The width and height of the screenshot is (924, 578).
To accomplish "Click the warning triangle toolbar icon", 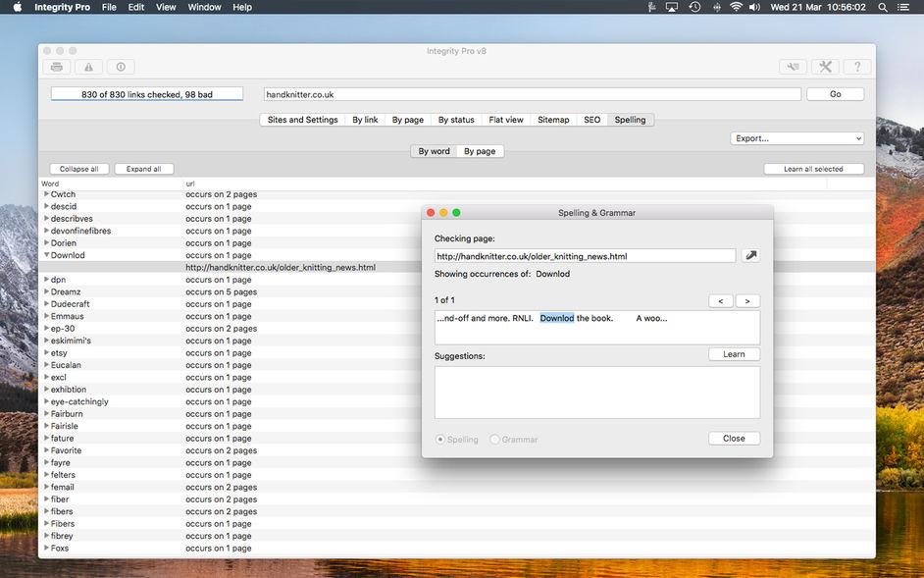I will (x=88, y=67).
